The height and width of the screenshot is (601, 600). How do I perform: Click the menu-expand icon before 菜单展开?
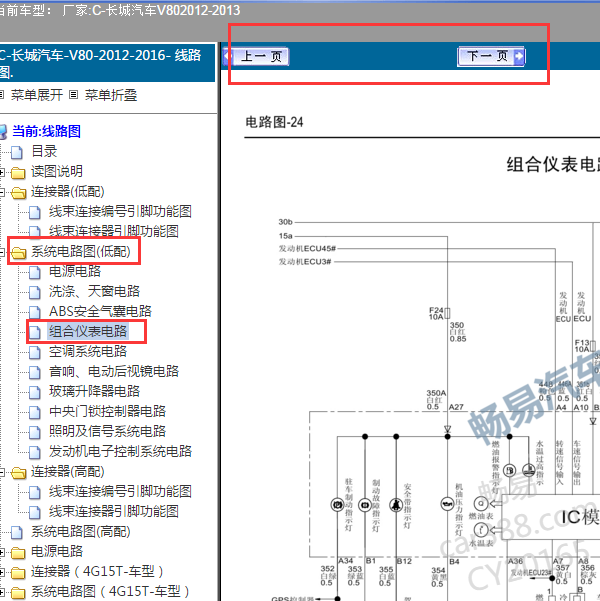pyautogui.click(x=2, y=94)
